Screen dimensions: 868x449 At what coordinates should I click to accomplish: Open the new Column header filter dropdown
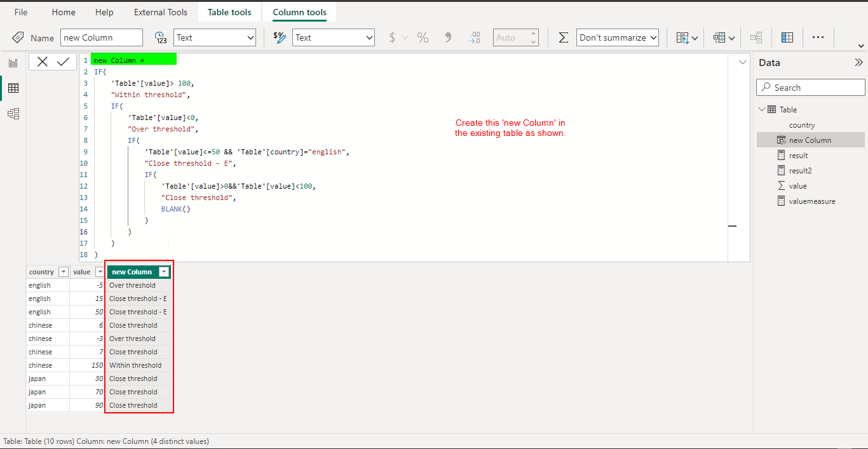point(164,272)
